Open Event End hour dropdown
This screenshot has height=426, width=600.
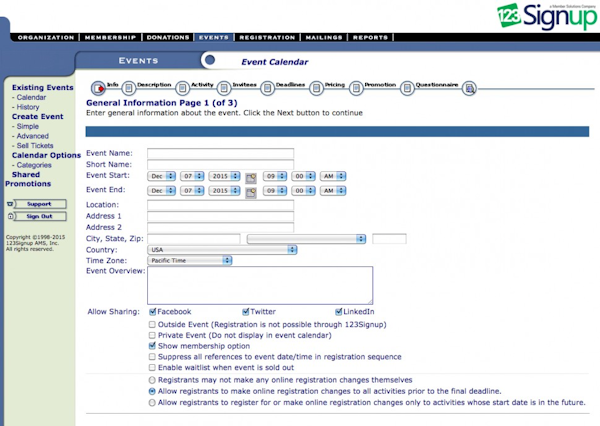[275, 191]
